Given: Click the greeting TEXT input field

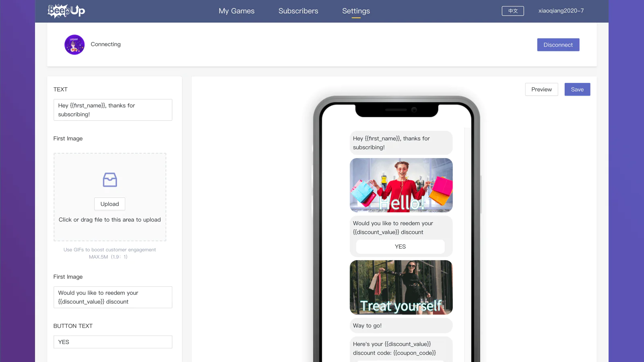Looking at the screenshot, I should pos(113,110).
